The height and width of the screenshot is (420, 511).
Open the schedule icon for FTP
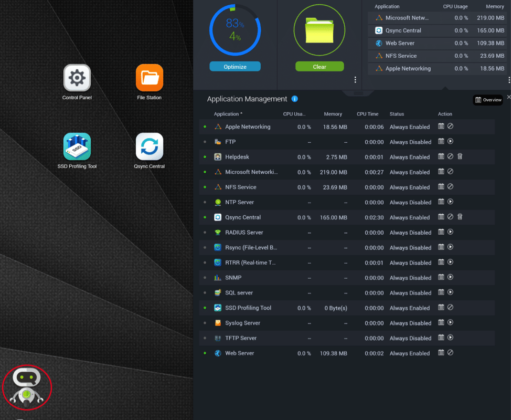[441, 141]
